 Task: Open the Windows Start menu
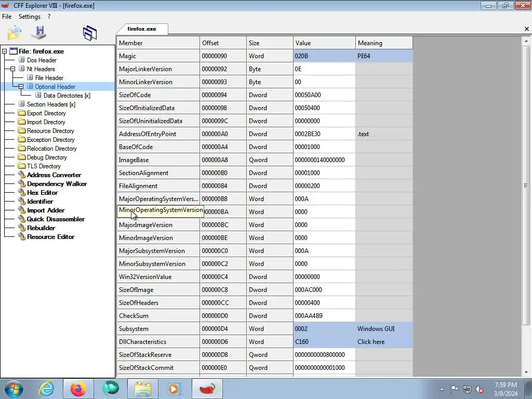[x=14, y=389]
